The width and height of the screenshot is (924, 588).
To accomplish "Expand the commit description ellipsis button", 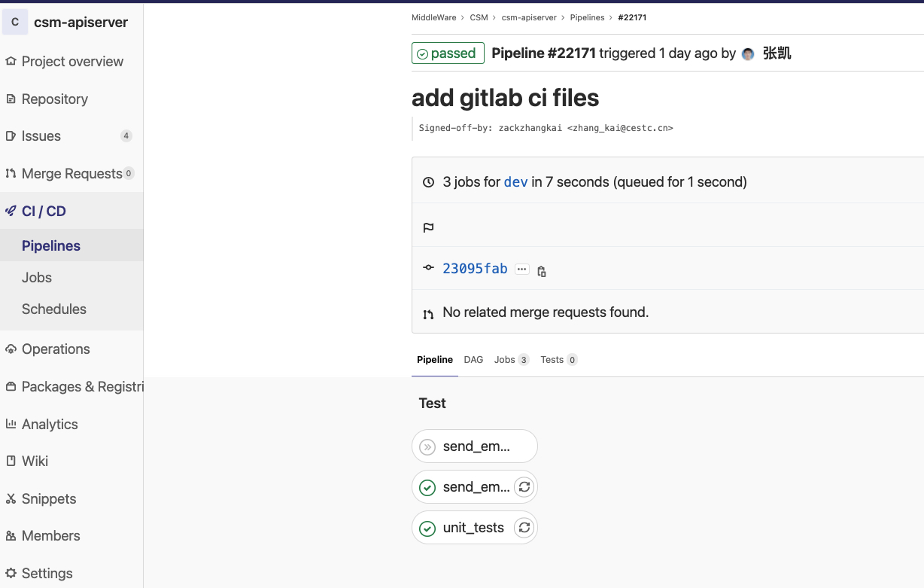I will point(522,270).
